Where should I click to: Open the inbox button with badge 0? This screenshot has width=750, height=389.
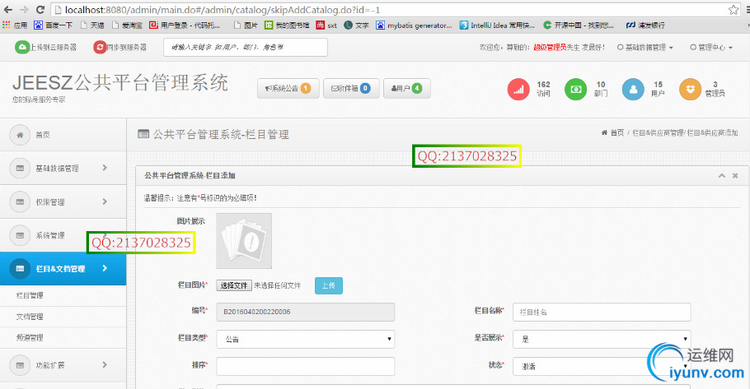pos(351,88)
